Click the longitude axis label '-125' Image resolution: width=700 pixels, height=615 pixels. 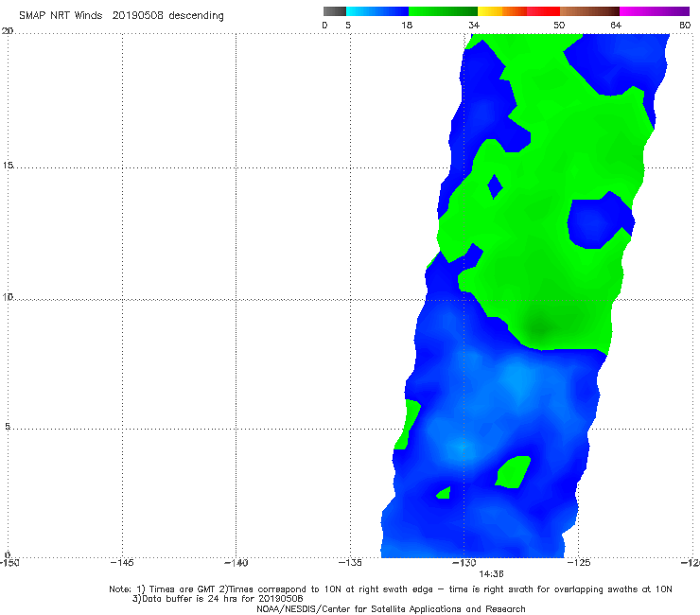[x=579, y=563]
